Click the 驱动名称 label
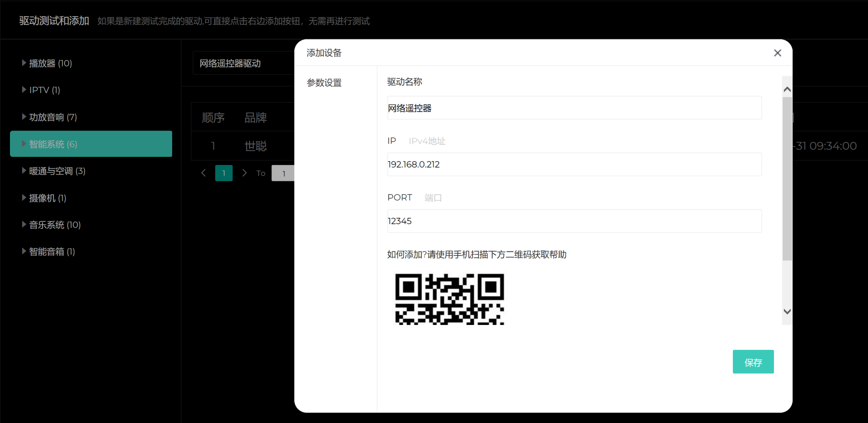Image resolution: width=868 pixels, height=423 pixels. click(x=405, y=82)
